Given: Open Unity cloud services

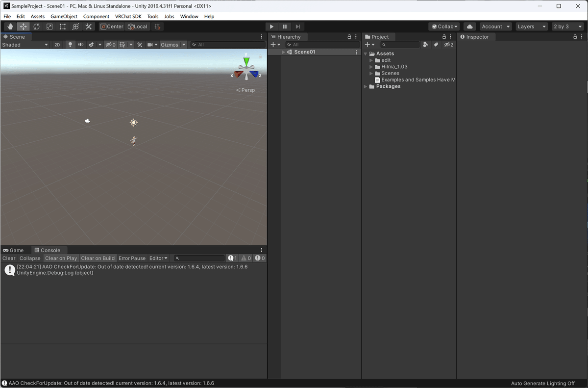Looking at the screenshot, I should pos(470,26).
